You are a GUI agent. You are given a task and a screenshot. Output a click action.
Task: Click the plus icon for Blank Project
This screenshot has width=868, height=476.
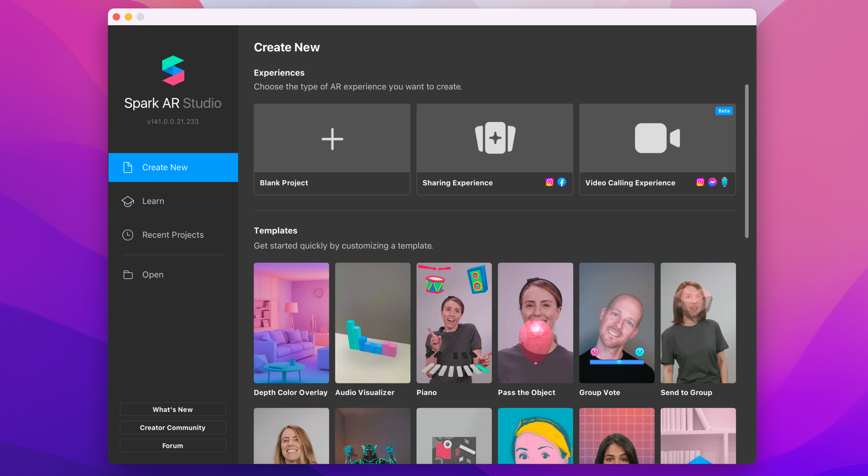(x=332, y=139)
